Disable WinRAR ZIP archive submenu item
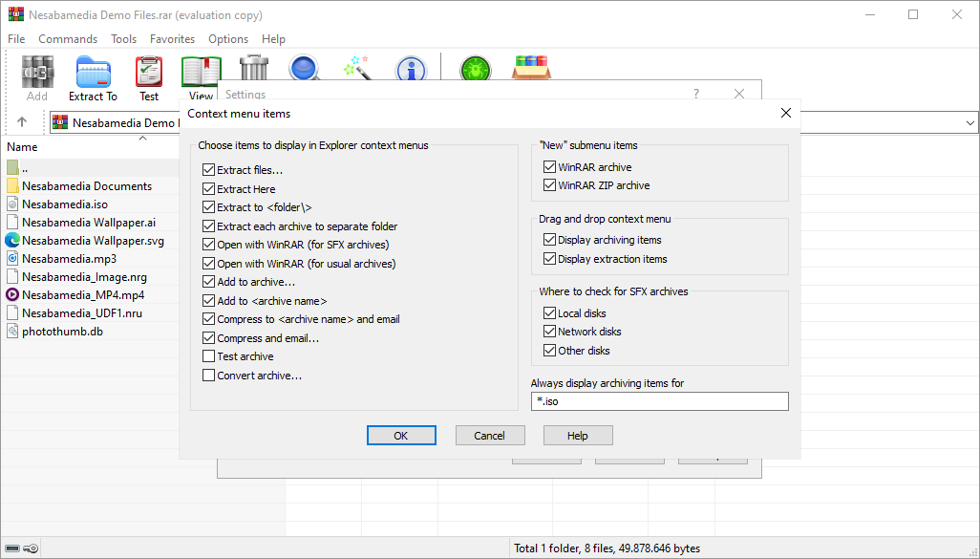Image resolution: width=980 pixels, height=559 pixels. click(549, 185)
